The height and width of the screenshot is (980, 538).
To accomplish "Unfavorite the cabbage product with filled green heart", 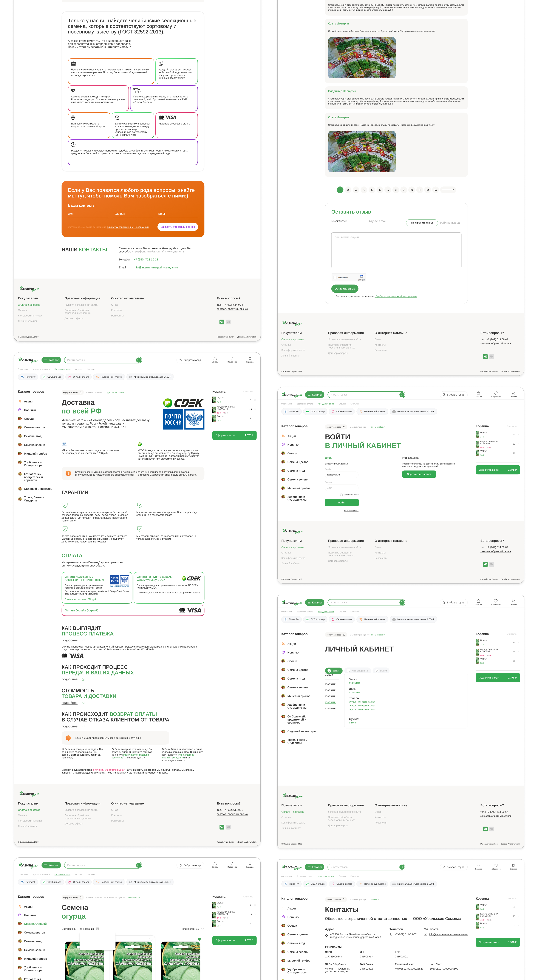I will point(199,939).
